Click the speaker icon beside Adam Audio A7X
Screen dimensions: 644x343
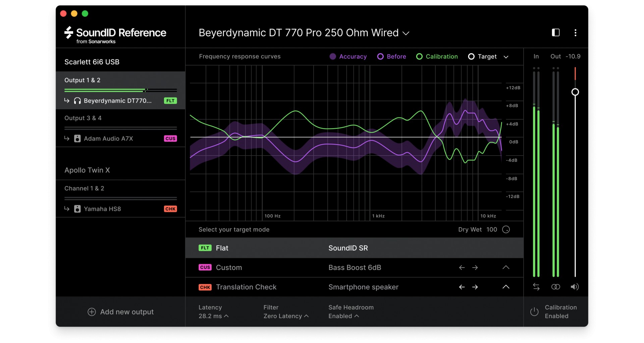[x=77, y=138]
